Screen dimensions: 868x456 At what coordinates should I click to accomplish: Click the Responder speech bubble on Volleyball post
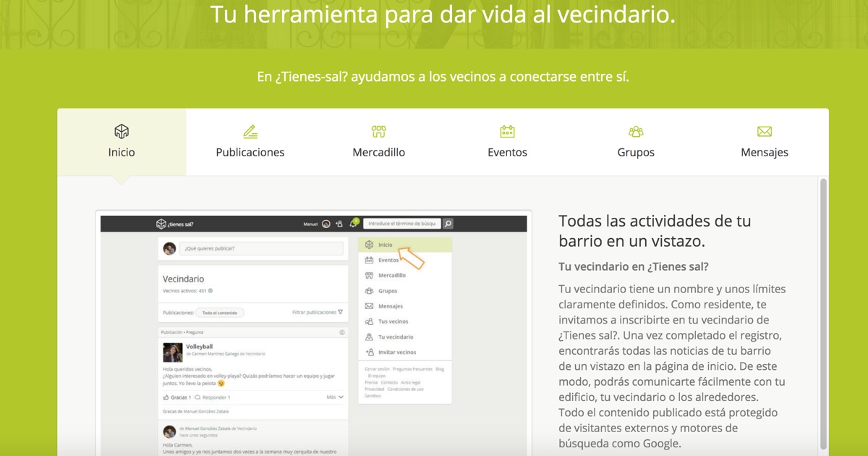click(213, 397)
